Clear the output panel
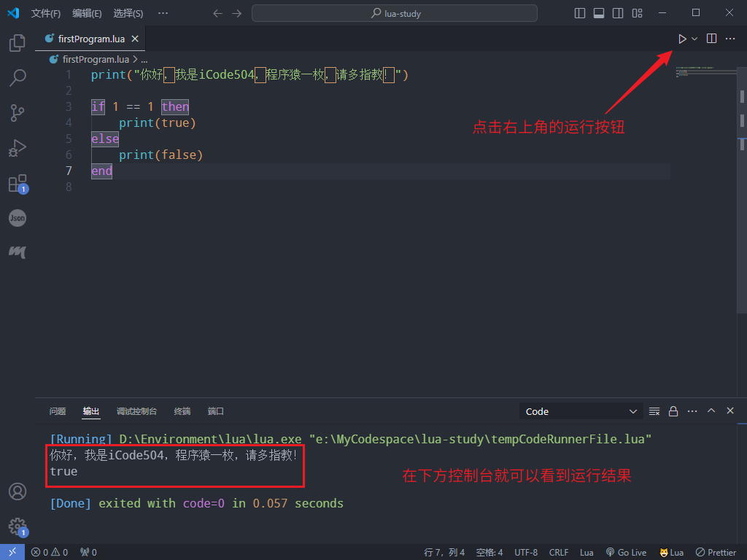 point(654,411)
